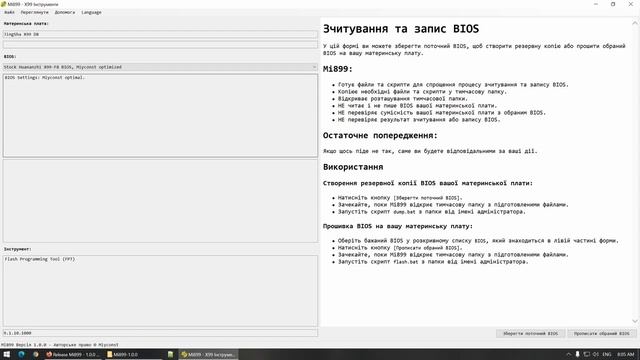Click the Mi899 app icon in title bar
This screenshot has width=640, height=360.
click(3, 4)
